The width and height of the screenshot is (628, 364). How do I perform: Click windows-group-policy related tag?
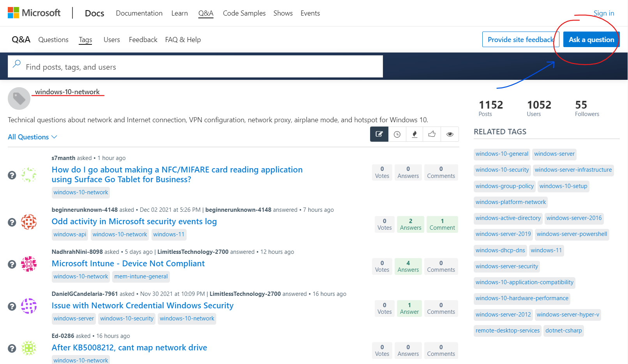click(x=505, y=186)
